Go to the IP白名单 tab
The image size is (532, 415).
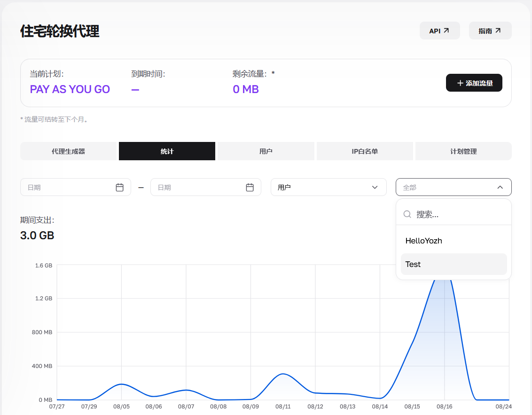coord(365,151)
